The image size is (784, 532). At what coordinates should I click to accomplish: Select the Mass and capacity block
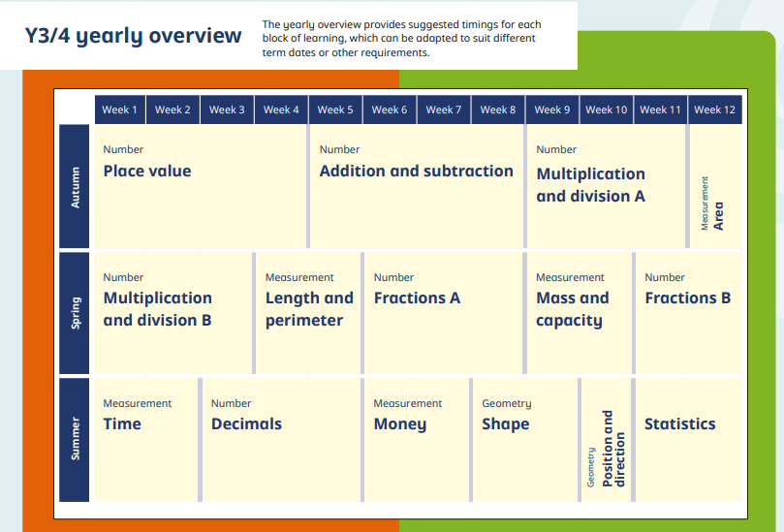573,309
